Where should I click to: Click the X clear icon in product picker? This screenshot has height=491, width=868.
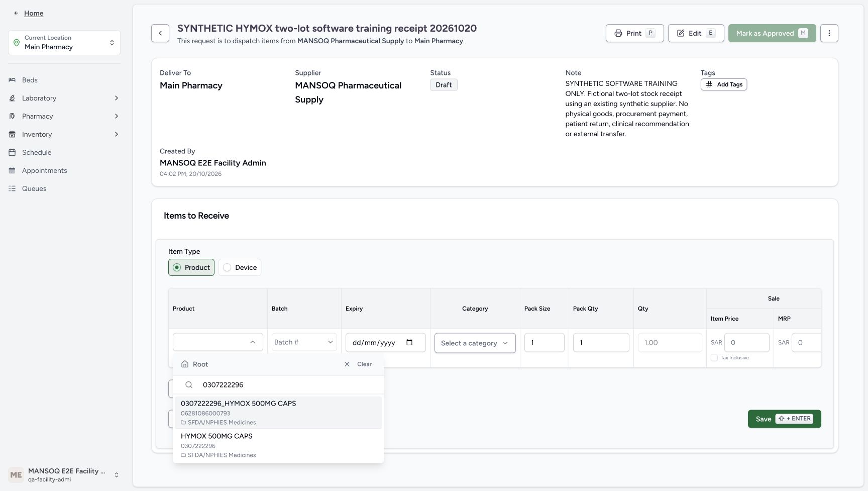pyautogui.click(x=347, y=364)
